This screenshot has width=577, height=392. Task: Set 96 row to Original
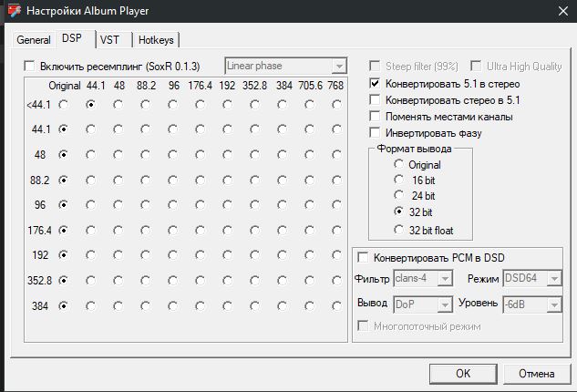[x=63, y=204]
